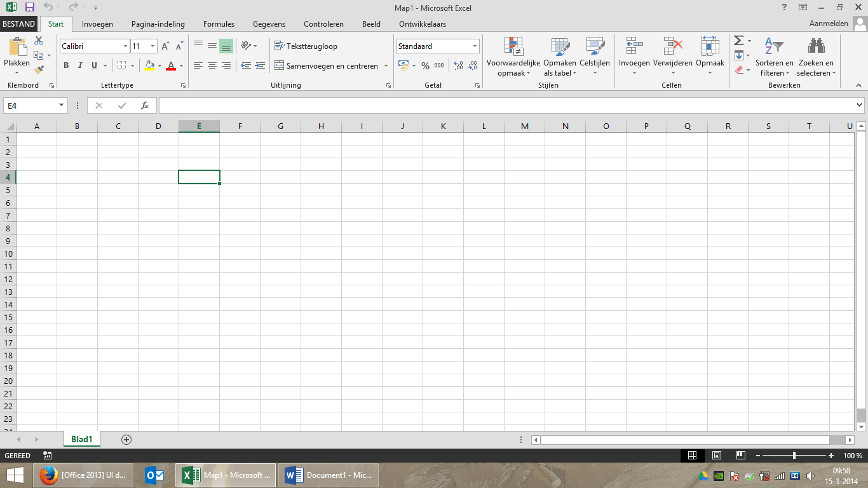Apply the red font color
The height and width of the screenshot is (488, 868).
[x=170, y=65]
